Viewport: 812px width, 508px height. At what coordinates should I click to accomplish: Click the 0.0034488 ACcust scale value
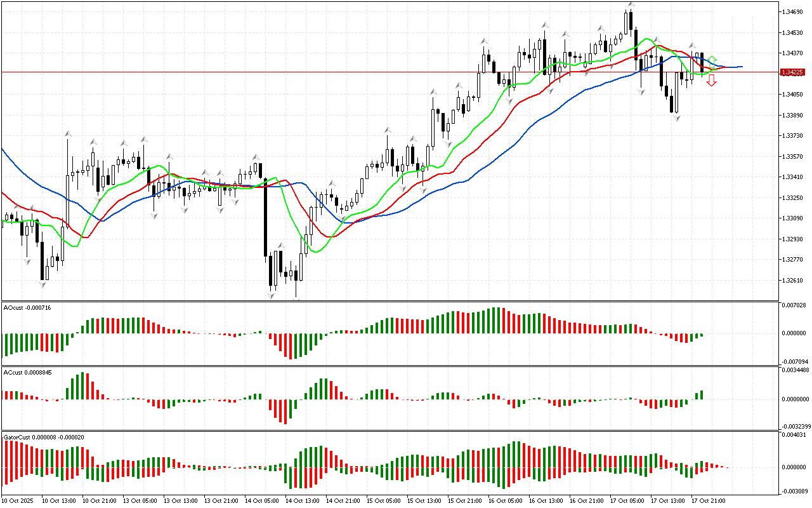(x=796, y=370)
